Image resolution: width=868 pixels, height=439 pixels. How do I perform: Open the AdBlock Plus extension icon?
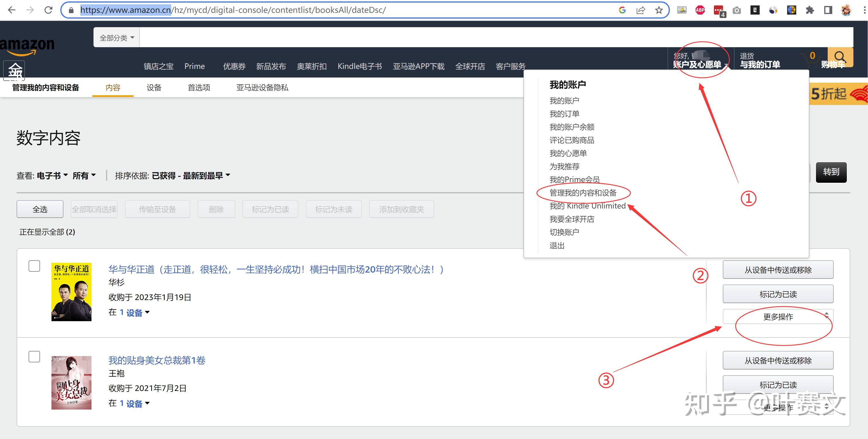(x=700, y=10)
